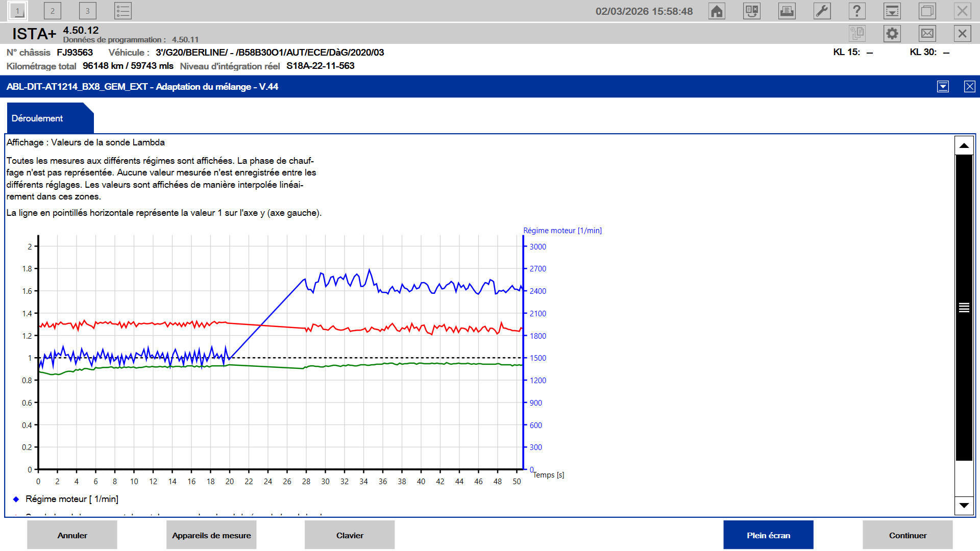This screenshot has height=551, width=980.
Task: Open the settings gear icon
Action: point(892,34)
